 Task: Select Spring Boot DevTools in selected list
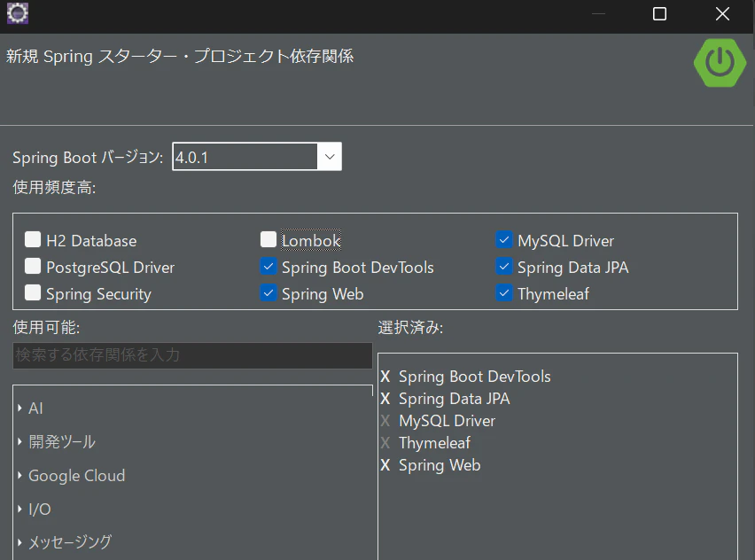474,377
